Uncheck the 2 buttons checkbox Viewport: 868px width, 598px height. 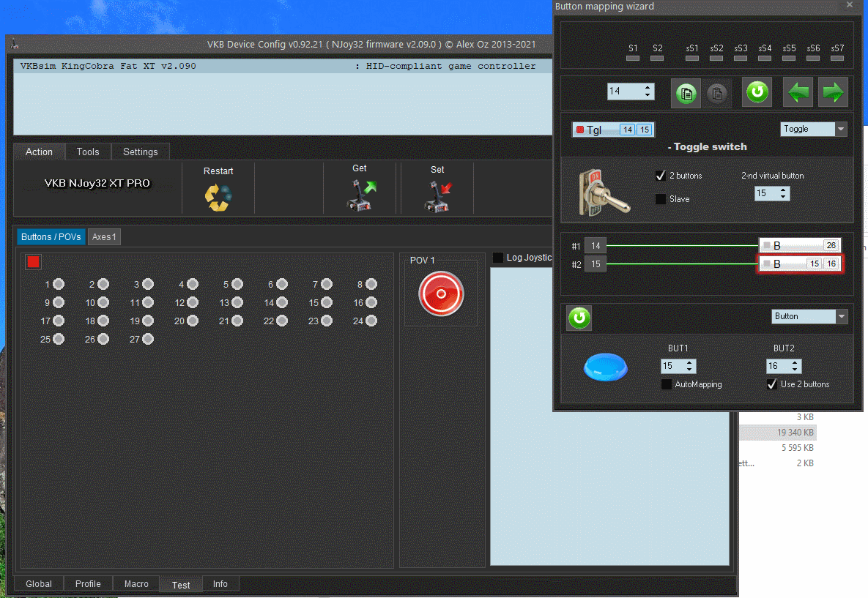pos(661,176)
